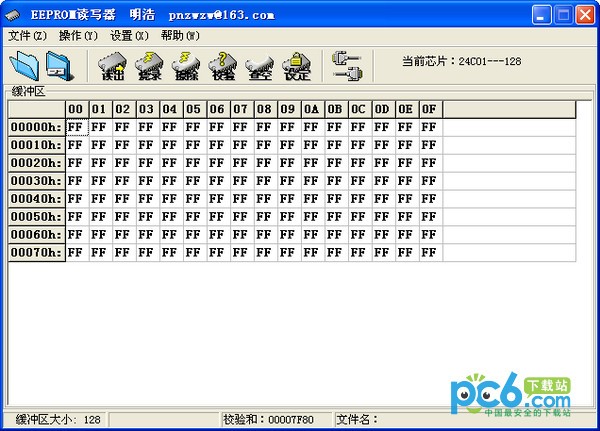Click the 07 column header

(242, 109)
